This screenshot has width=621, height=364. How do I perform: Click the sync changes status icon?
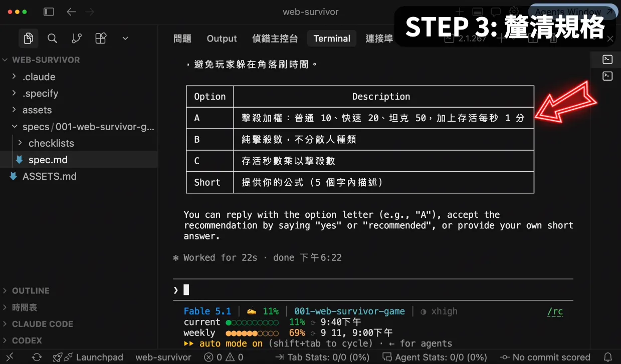[37, 357]
